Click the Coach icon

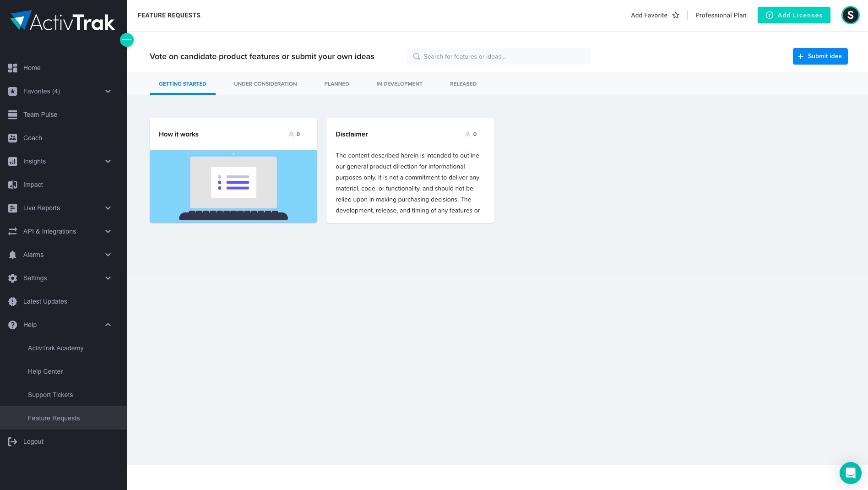click(x=13, y=138)
